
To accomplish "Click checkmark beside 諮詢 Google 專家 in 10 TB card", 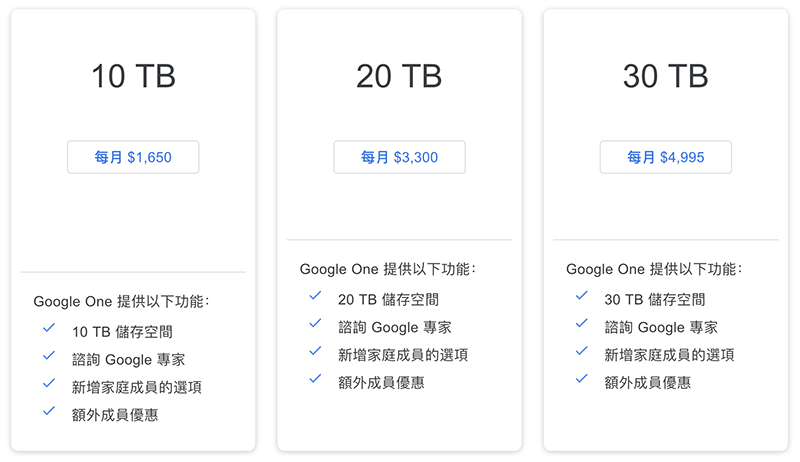I will [48, 355].
